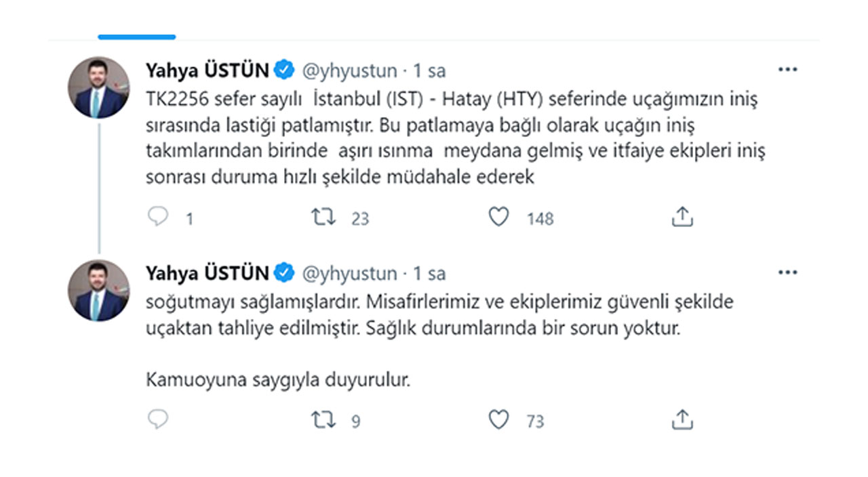Click the Yahya ÜSTÜN name in second tweet
This screenshot has height=477, width=868.
click(x=207, y=273)
